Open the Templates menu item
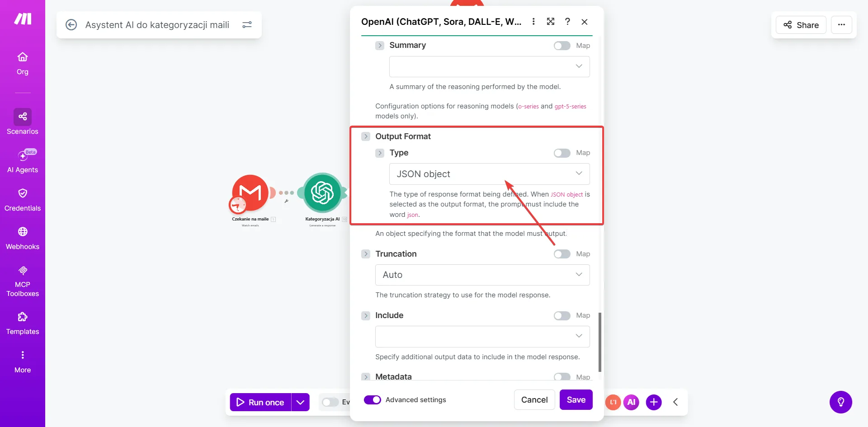 [x=23, y=323]
